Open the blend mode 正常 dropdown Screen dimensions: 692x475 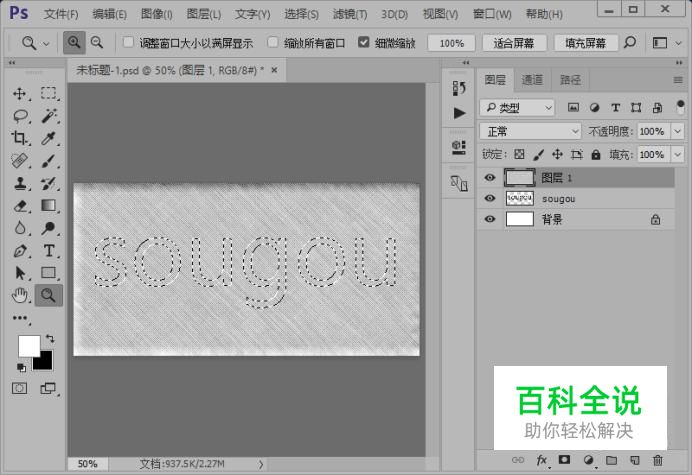click(530, 131)
